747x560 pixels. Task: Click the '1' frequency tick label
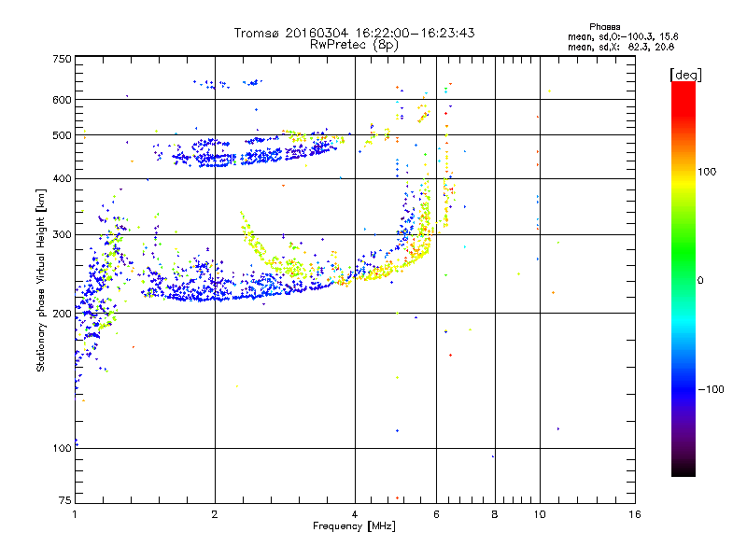coord(75,514)
